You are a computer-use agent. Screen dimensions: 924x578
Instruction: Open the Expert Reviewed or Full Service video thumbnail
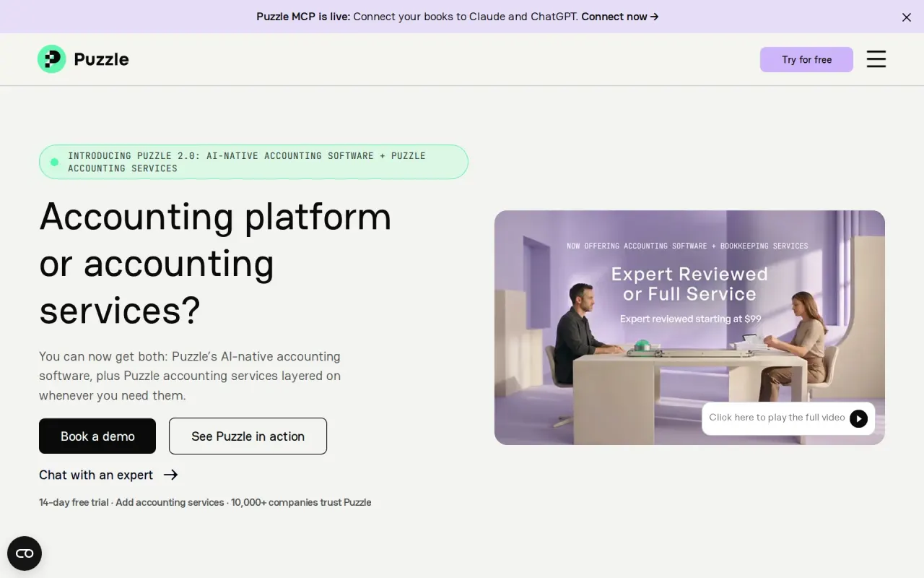click(x=689, y=327)
